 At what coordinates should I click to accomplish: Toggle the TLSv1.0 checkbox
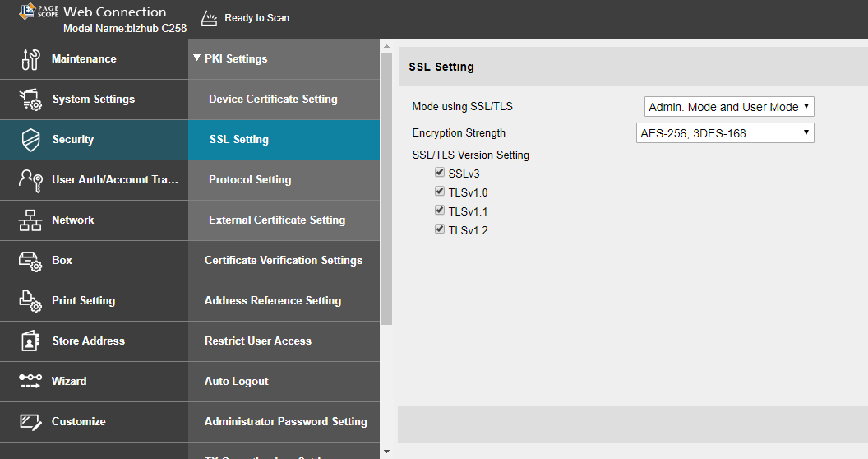tap(440, 192)
